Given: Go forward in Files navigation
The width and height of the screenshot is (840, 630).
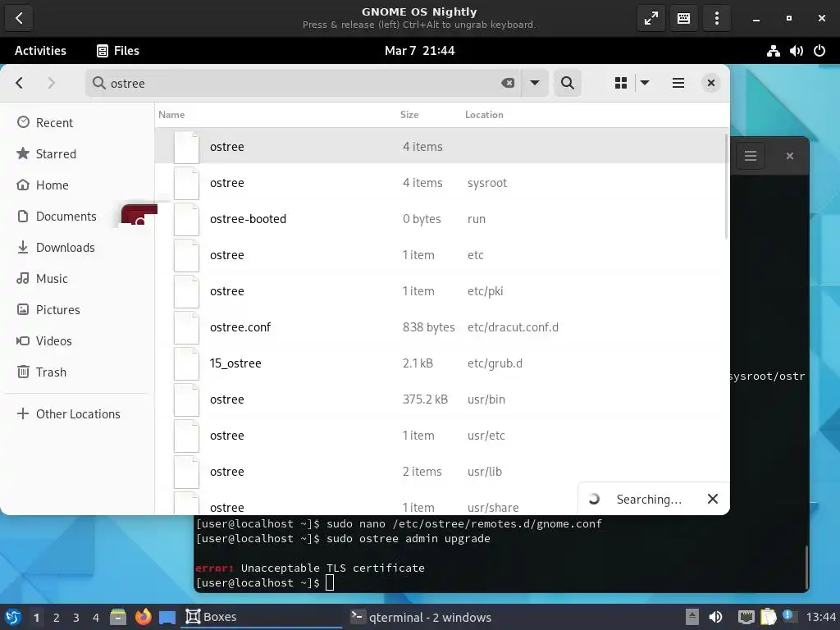Looking at the screenshot, I should (x=51, y=83).
